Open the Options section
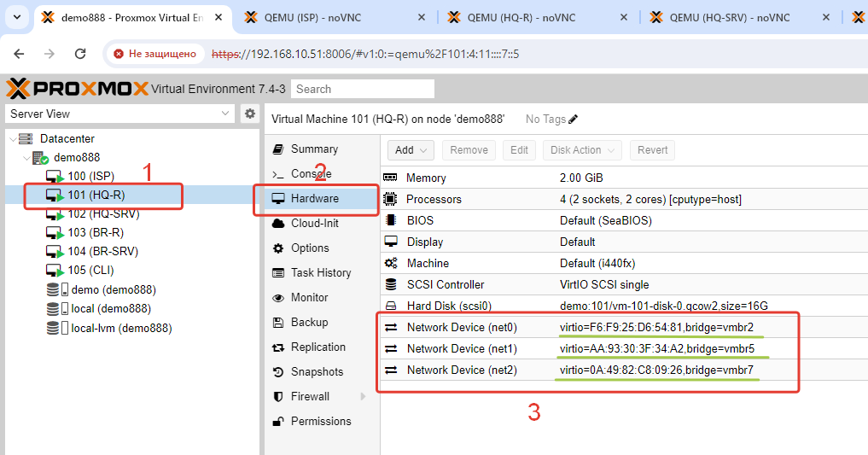 pos(310,248)
